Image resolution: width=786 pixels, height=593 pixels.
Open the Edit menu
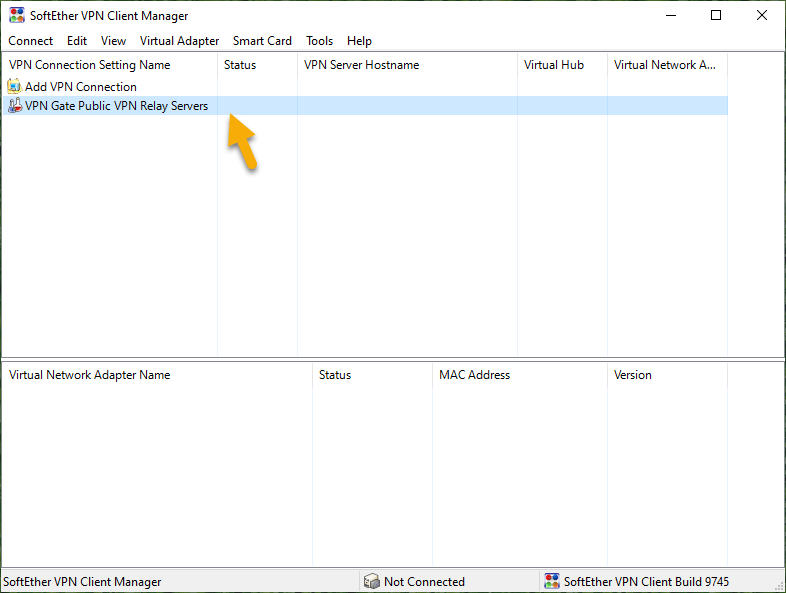77,41
